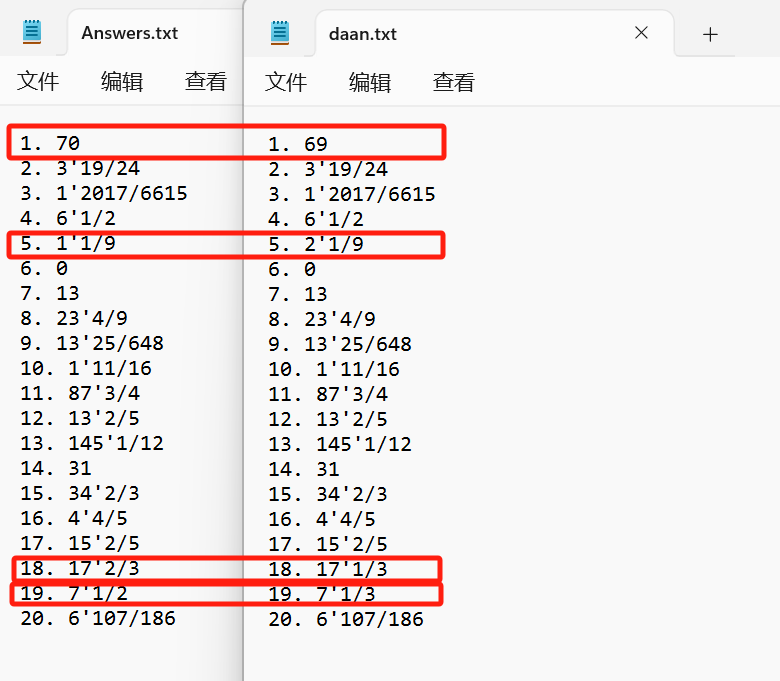Screen dimensions: 780x681
Task: Click line '8. 23'4/9' in Answers.txt
Action: coord(74,318)
